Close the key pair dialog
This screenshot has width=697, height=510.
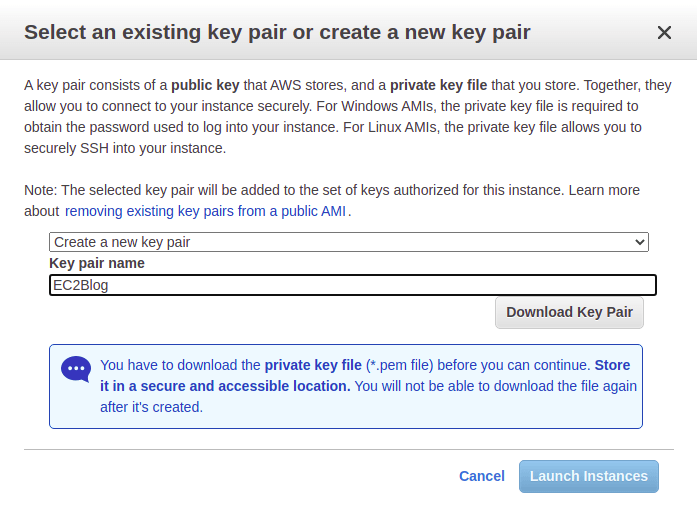point(664,33)
